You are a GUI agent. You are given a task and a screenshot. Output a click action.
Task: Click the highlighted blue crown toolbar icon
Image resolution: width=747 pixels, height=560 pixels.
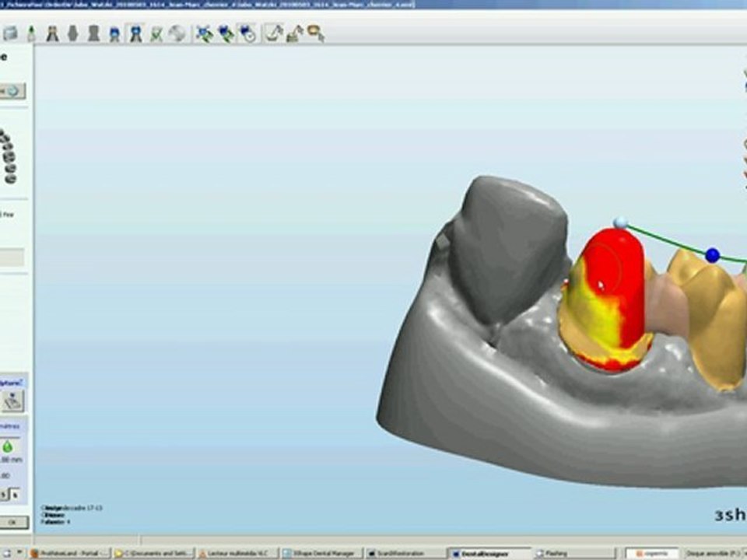tap(135, 33)
